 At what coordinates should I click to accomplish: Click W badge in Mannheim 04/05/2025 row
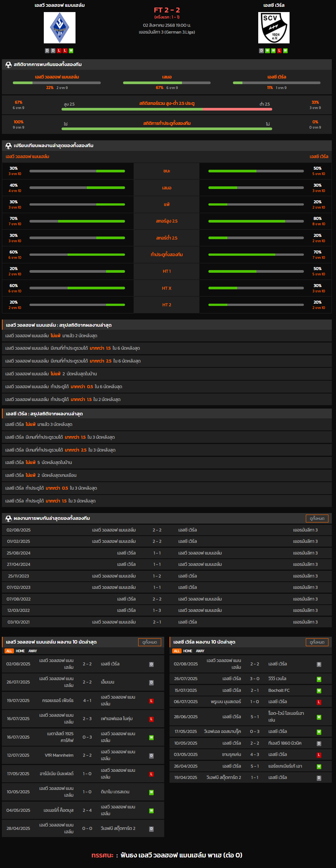pos(151,811)
